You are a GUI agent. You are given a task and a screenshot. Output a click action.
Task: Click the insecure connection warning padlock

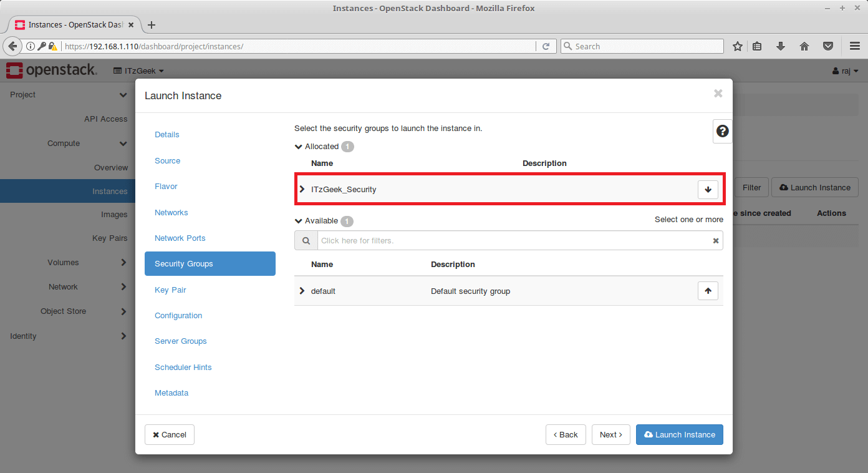[52, 46]
